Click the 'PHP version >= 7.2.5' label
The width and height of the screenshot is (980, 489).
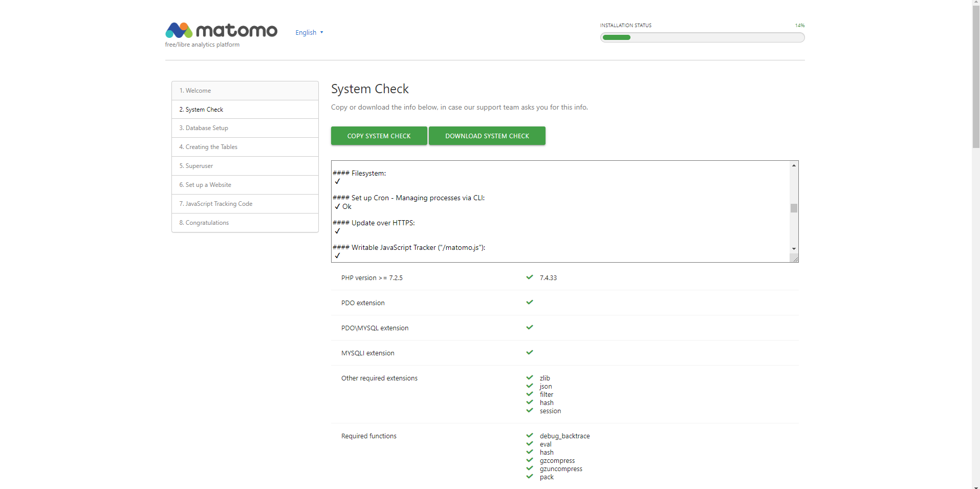click(372, 278)
